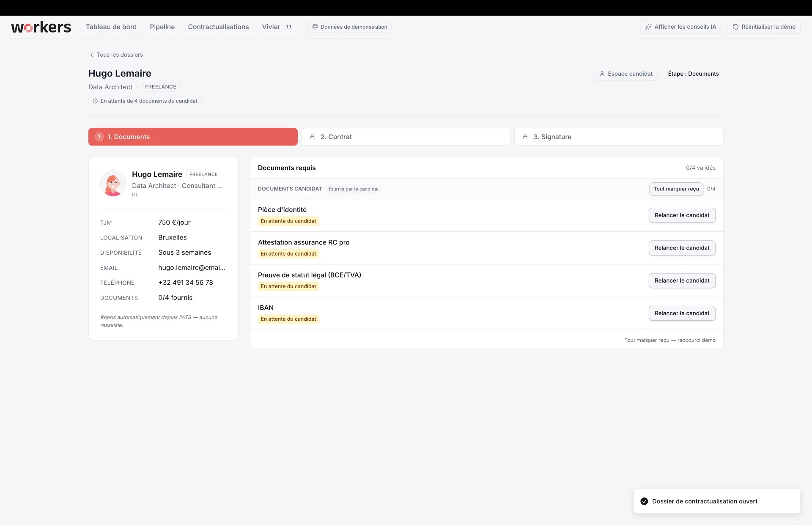Open the Espace candidat
812x525 pixels.
coord(626,74)
